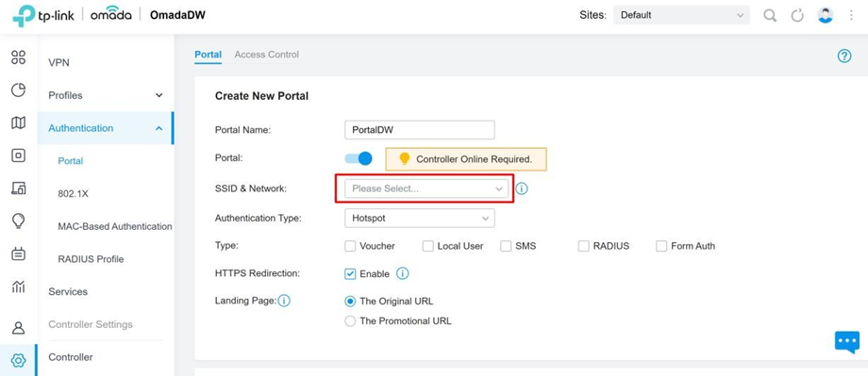Open the Map icon in sidebar
Screen dimensions: 868x376
click(18, 123)
